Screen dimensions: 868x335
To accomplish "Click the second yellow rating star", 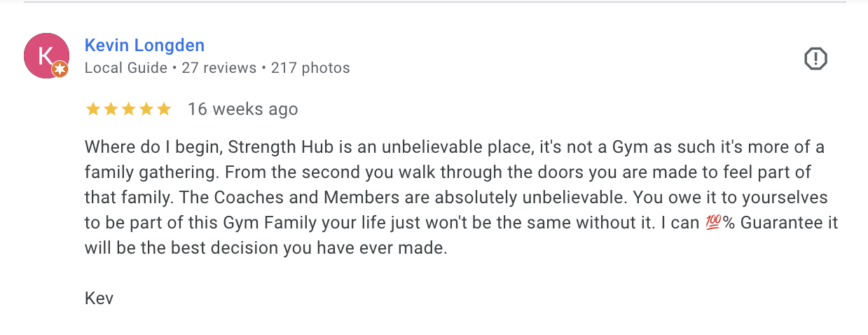I will 111,109.
